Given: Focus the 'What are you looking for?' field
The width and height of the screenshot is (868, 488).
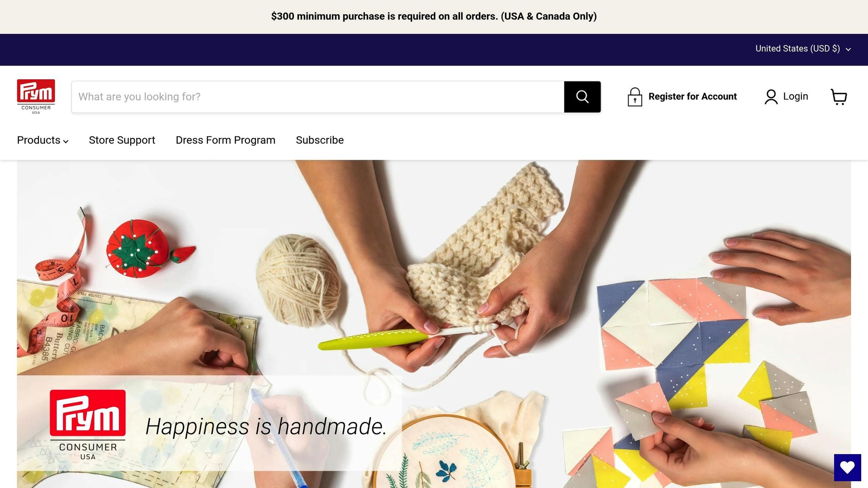Looking at the screenshot, I should tap(318, 97).
